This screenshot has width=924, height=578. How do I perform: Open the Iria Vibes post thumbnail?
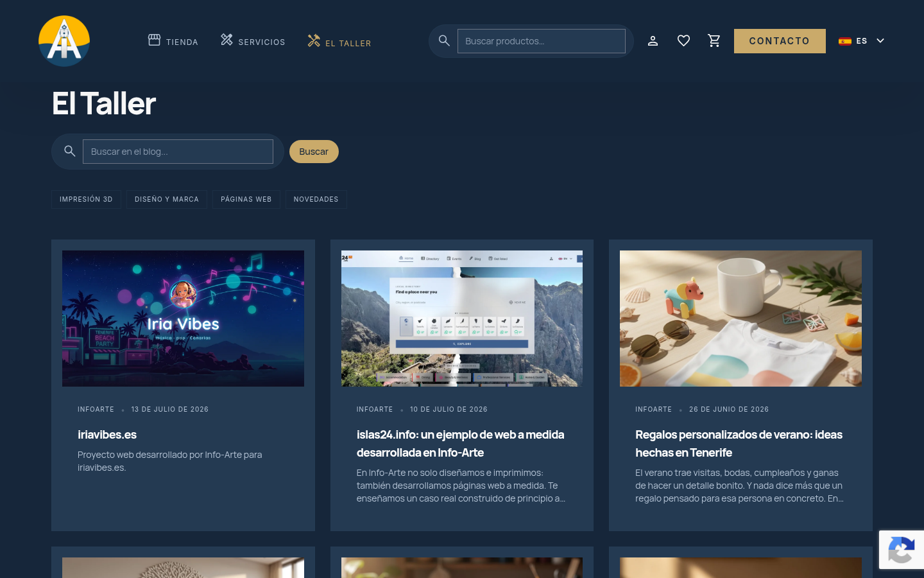(183, 319)
